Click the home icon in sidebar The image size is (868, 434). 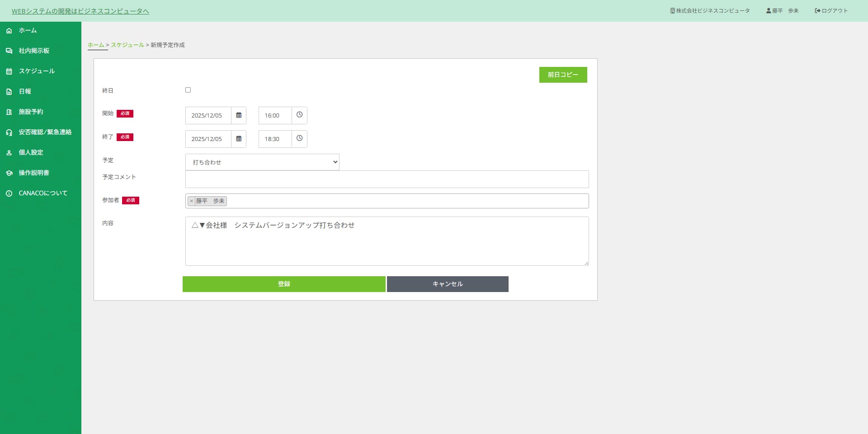point(9,31)
